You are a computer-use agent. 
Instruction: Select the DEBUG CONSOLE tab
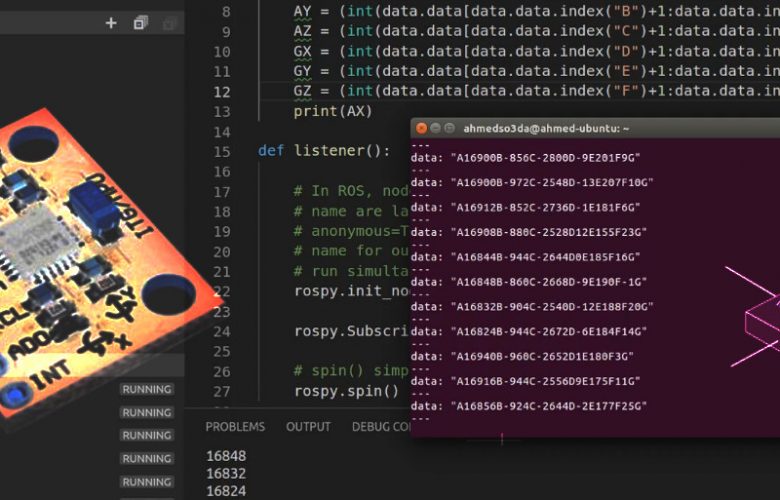click(381, 427)
